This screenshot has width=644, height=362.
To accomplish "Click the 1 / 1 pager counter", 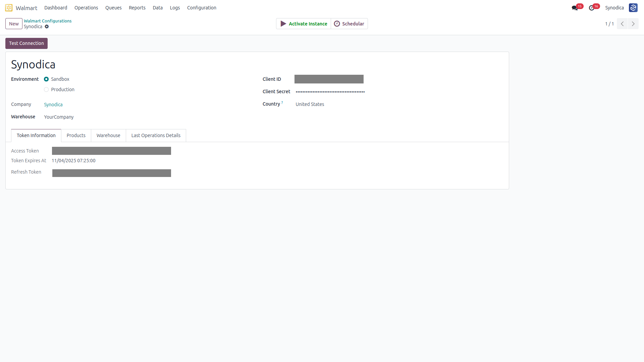I will tap(609, 24).
